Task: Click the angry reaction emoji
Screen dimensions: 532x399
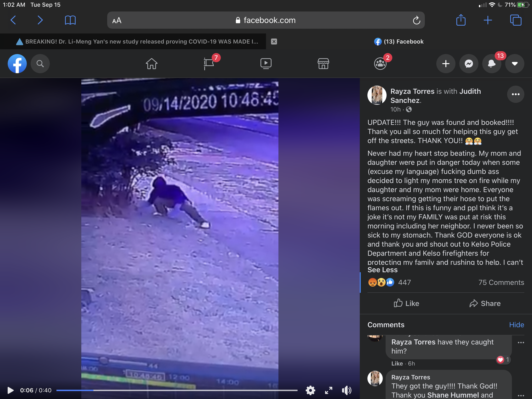Action: click(x=372, y=282)
